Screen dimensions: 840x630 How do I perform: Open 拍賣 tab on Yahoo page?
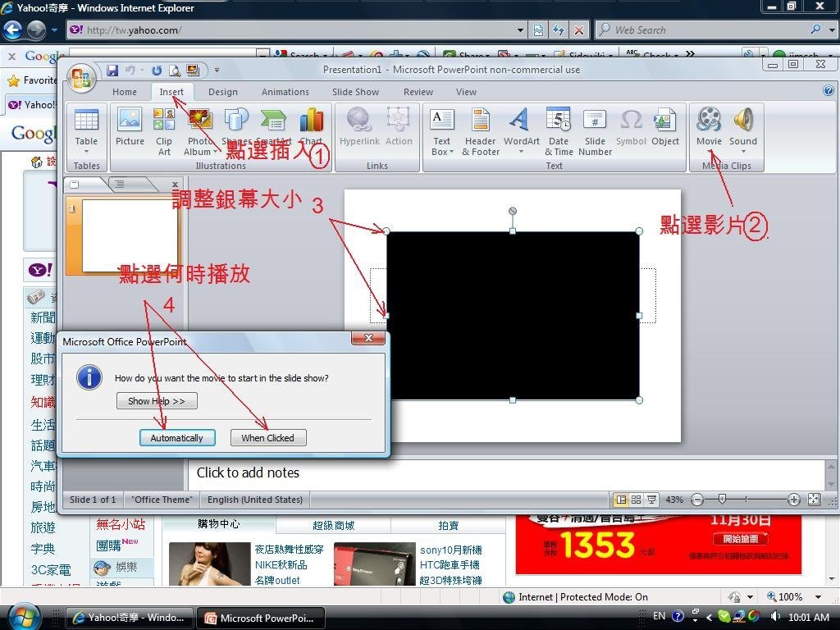[448, 526]
